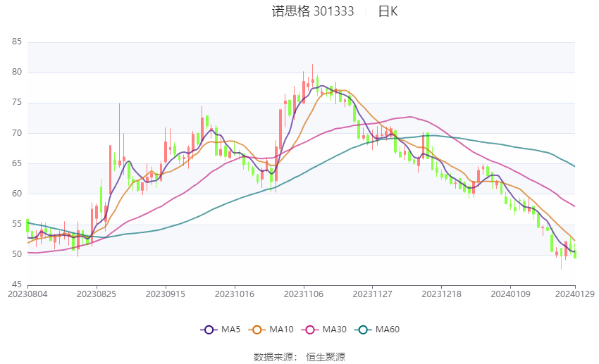Click the 50 y-axis value
The image size is (599, 364).
coord(17,254)
